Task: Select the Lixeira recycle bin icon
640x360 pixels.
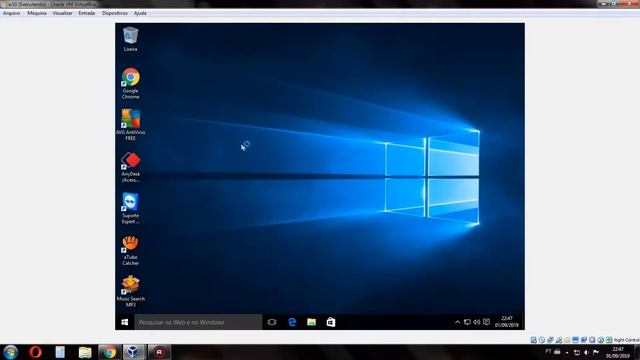Action: (x=131, y=39)
